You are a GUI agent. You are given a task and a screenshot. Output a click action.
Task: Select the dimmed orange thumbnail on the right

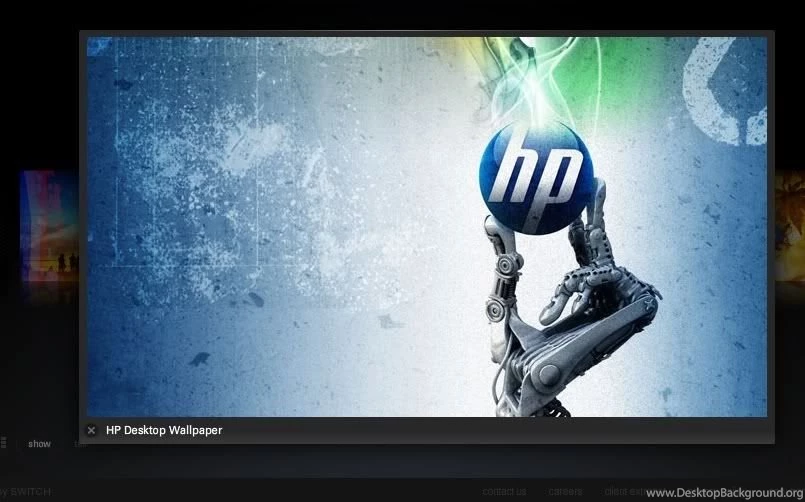[x=790, y=226]
